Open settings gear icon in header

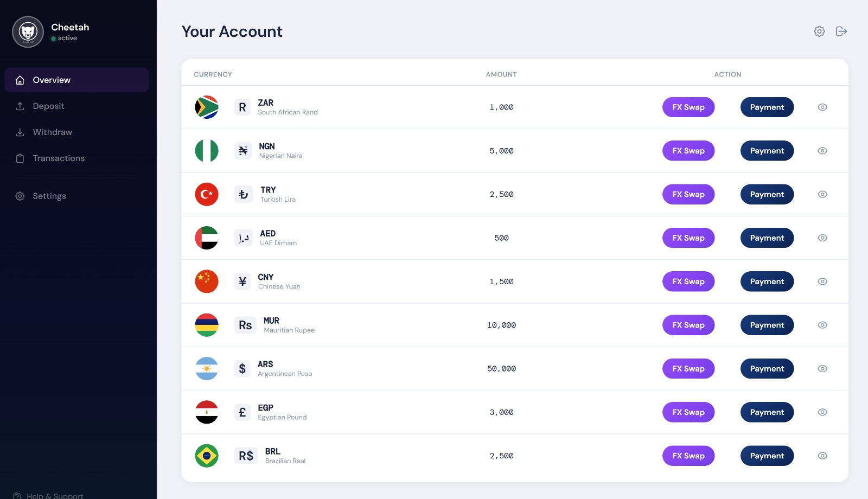coord(819,31)
